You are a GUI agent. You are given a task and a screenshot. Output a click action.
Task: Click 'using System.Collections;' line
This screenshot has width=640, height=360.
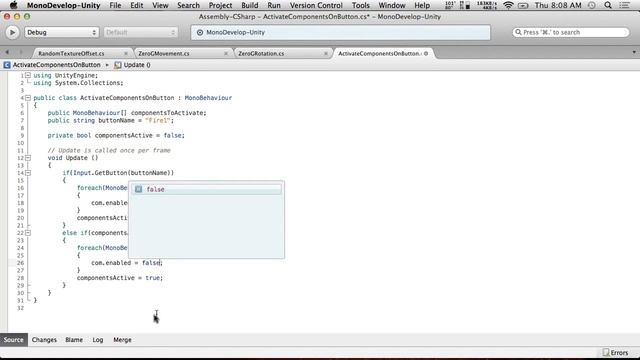[78, 83]
